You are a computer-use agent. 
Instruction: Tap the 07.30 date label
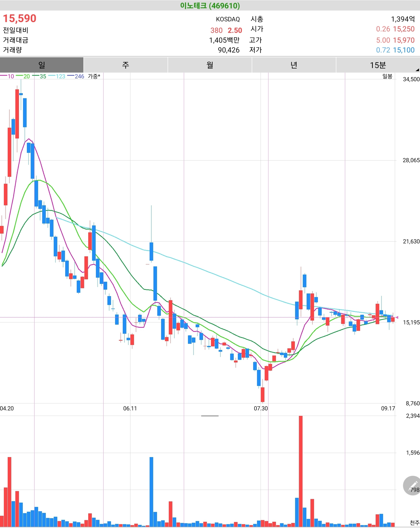pyautogui.click(x=261, y=408)
